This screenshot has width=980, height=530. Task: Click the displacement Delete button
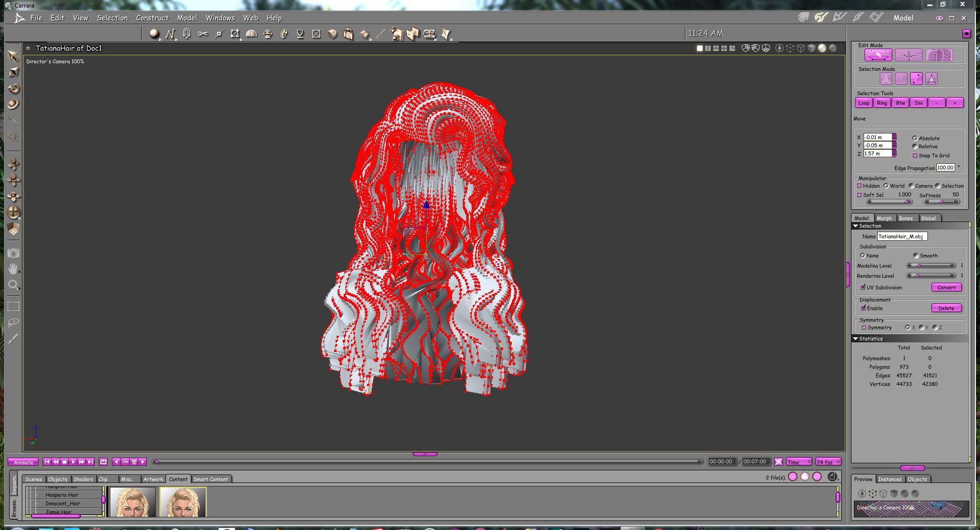[x=946, y=308]
